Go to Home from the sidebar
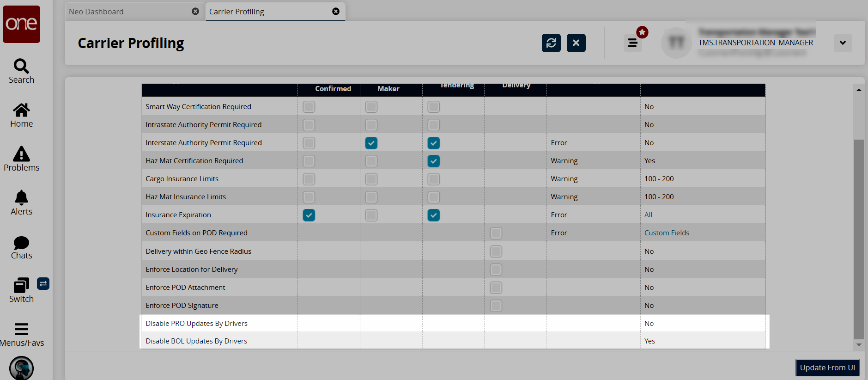Image resolution: width=868 pixels, height=380 pixels. click(21, 115)
